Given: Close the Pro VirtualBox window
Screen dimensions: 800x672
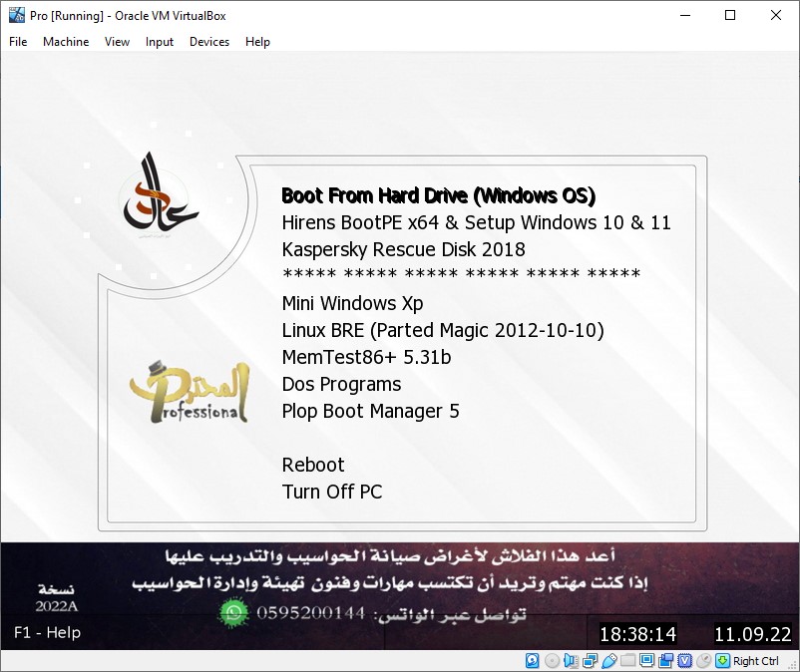Looking at the screenshot, I should click(775, 15).
